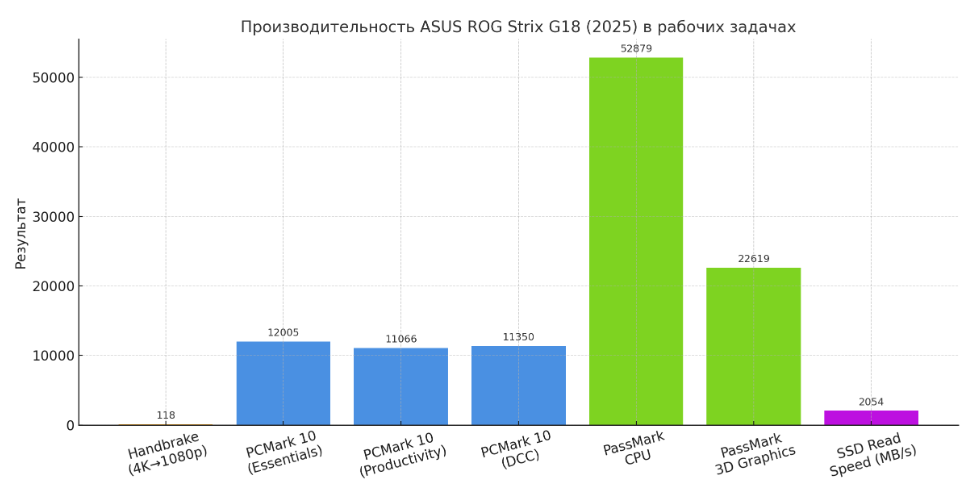
Task: Click the 20000 y-axis tick label
Action: (x=52, y=286)
